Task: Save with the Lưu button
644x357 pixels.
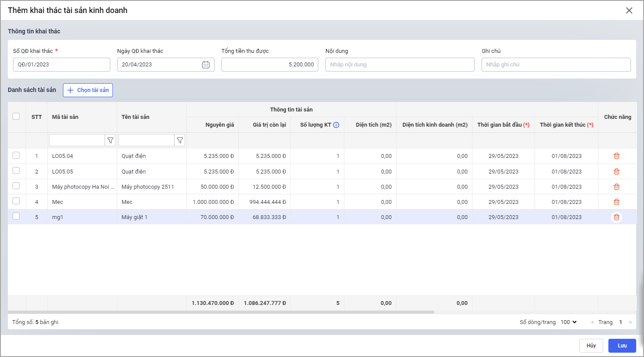Action: click(x=622, y=346)
